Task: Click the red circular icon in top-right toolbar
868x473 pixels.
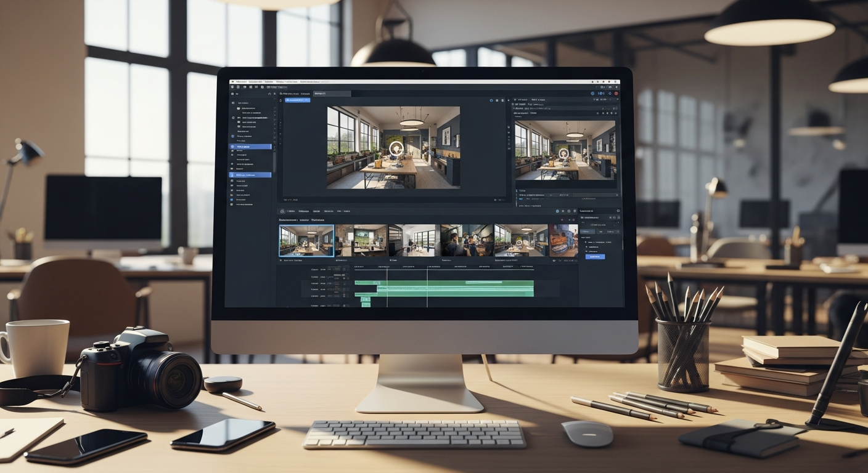Action: (x=615, y=93)
